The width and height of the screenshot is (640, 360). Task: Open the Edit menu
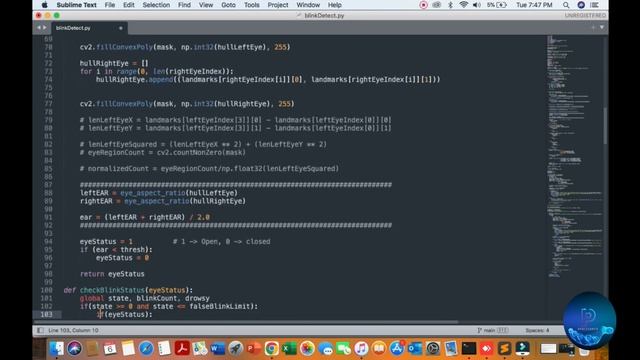click(x=129, y=5)
